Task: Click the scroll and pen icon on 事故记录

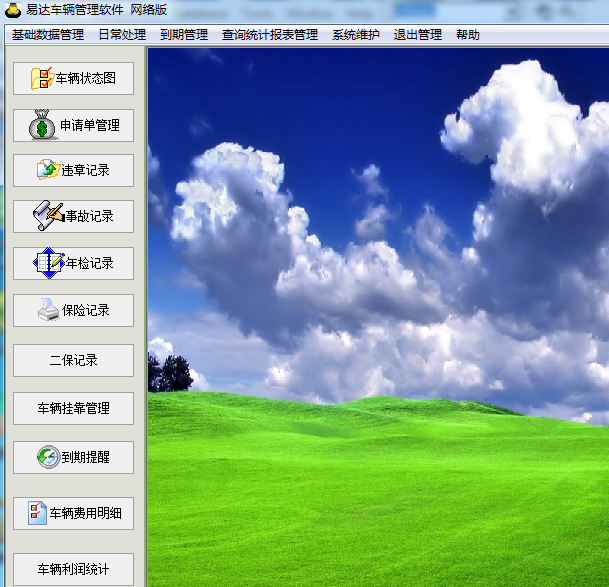Action: coord(48,216)
